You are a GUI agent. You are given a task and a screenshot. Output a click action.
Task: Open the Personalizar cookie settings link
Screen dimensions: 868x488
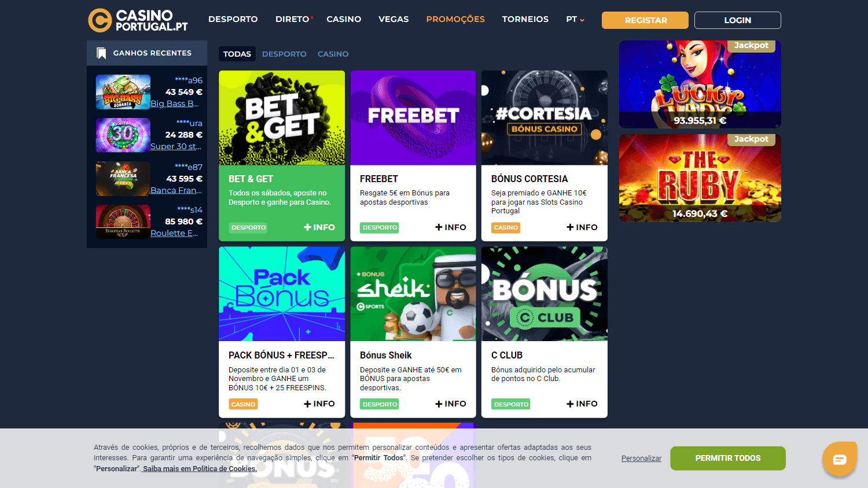(x=641, y=459)
